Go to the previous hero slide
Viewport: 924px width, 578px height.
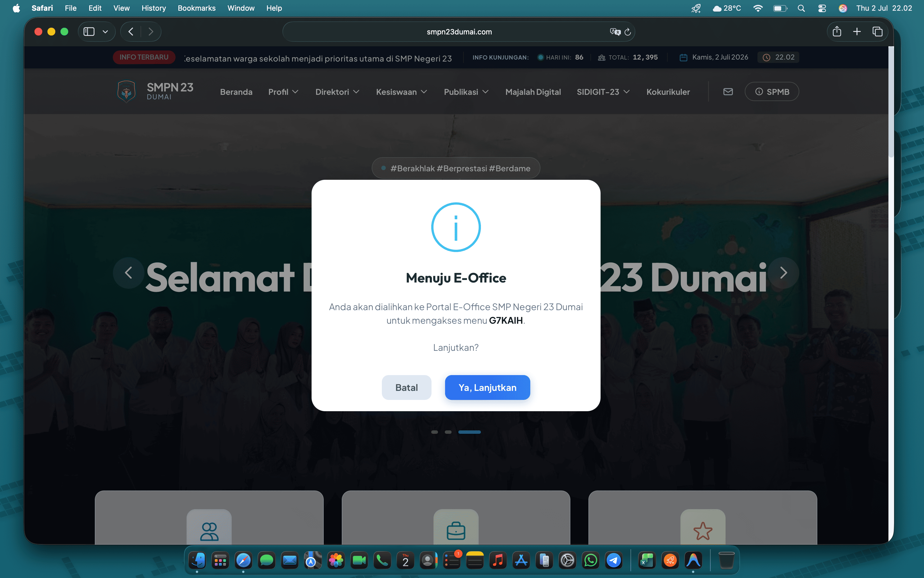(128, 273)
